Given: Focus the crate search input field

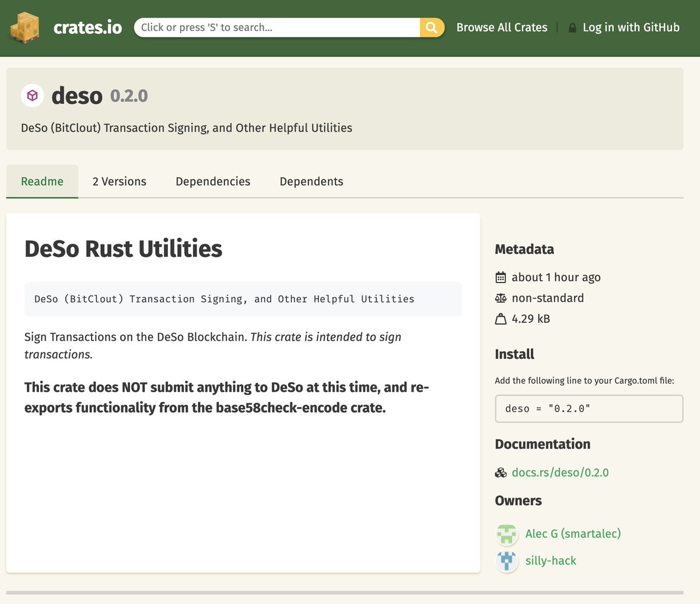Looking at the screenshot, I should 277,27.
